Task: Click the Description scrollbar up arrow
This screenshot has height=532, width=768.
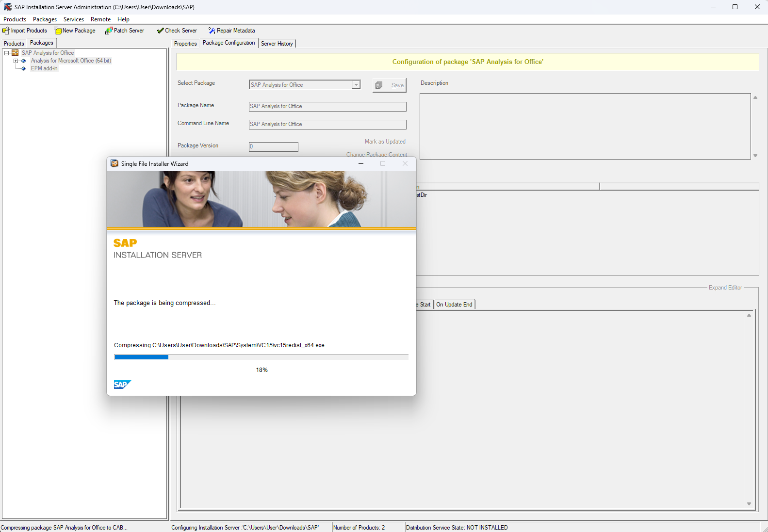Action: [755, 97]
